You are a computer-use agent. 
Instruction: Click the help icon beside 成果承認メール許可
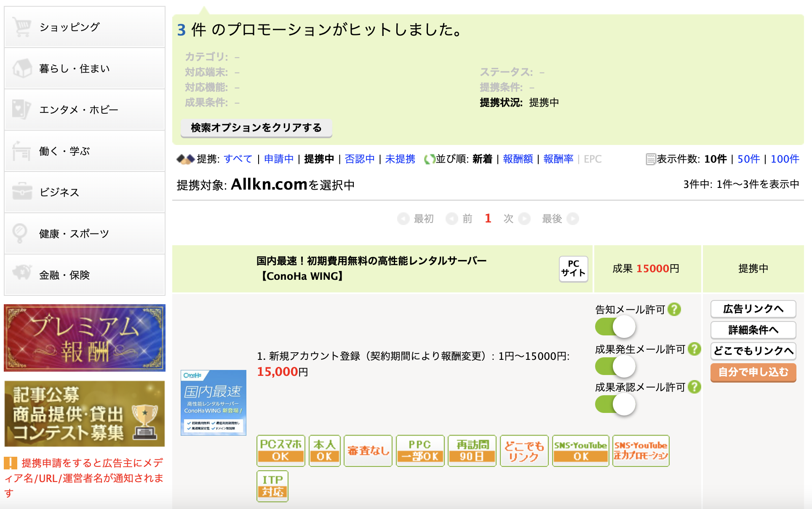694,387
